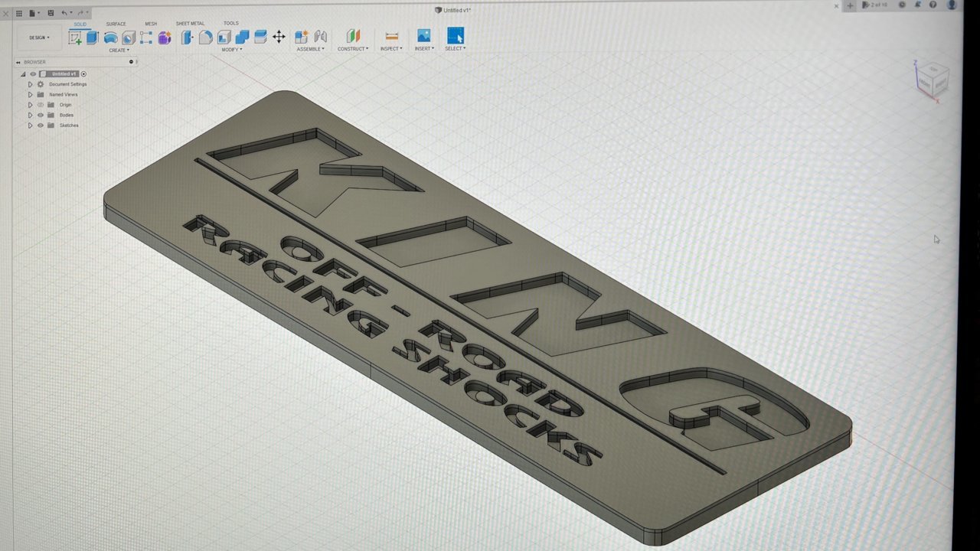Image resolution: width=980 pixels, height=551 pixels.
Task: Redo the last undone action
Action: coord(81,13)
